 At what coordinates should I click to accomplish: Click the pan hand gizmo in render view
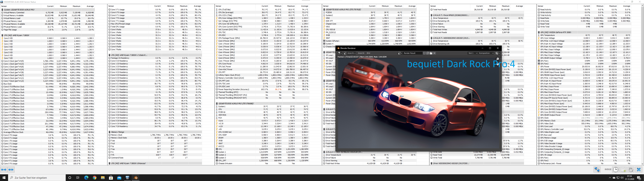pyautogui.click(x=497, y=64)
